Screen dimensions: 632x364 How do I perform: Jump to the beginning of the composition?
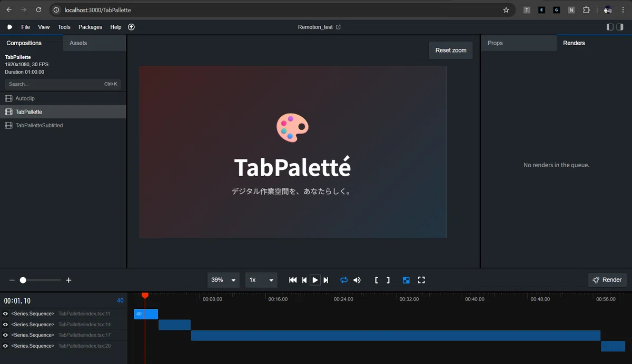293,280
